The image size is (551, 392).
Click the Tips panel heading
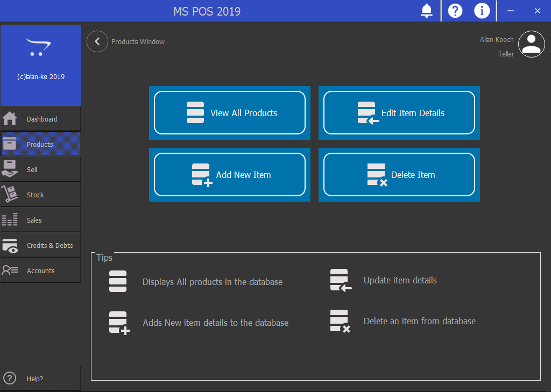point(104,258)
